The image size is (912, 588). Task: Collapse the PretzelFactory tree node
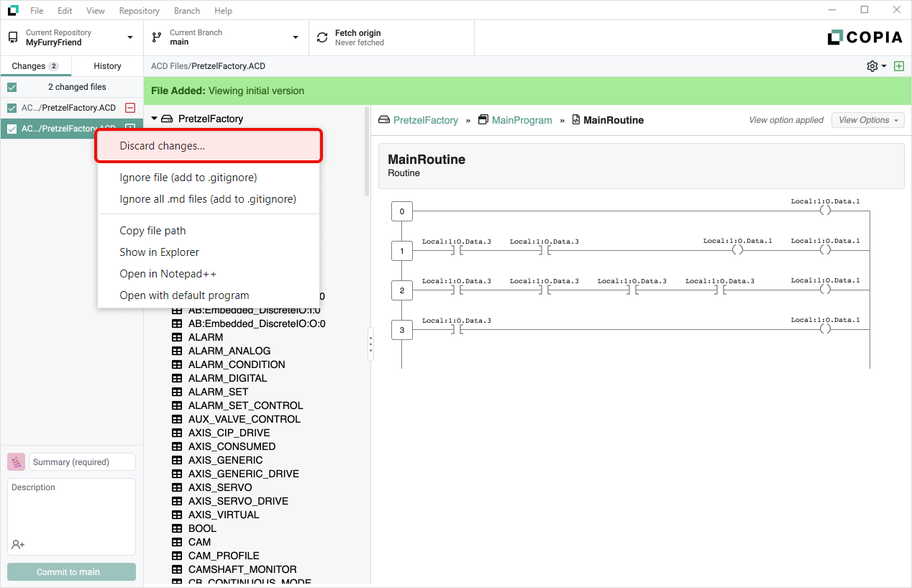pyautogui.click(x=154, y=119)
